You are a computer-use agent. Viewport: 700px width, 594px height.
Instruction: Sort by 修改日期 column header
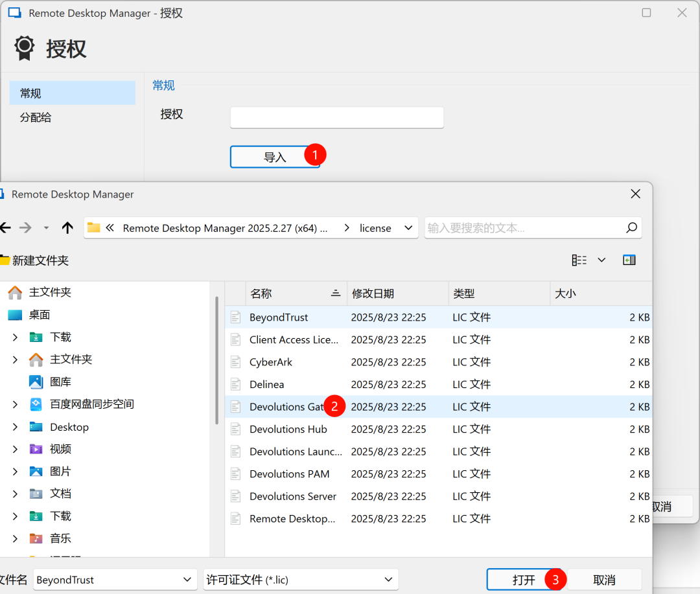coord(398,293)
